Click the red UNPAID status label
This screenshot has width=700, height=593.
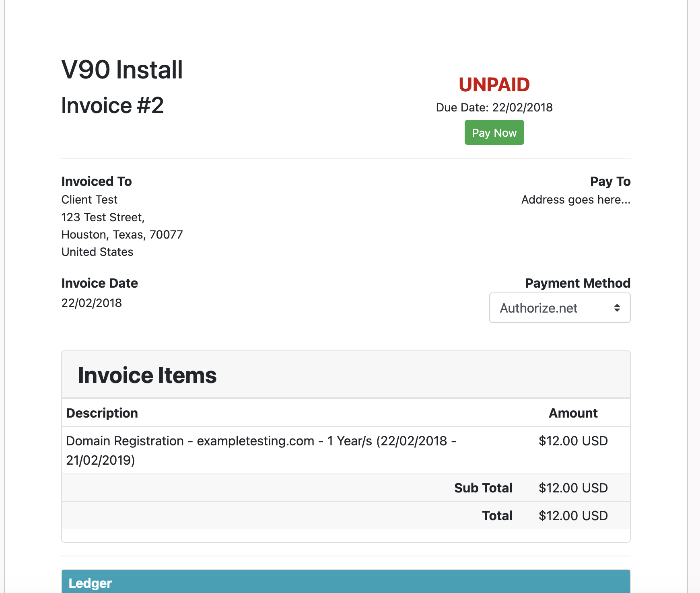coord(494,85)
